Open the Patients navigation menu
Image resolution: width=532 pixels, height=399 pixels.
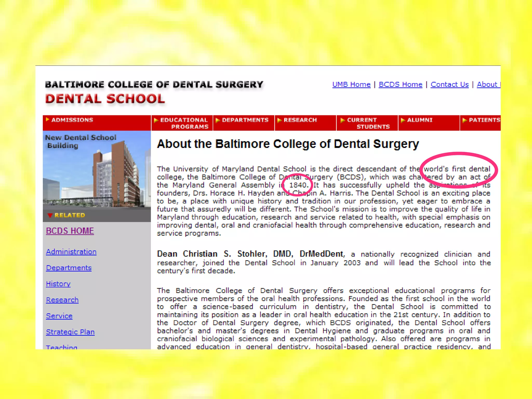tap(484, 120)
